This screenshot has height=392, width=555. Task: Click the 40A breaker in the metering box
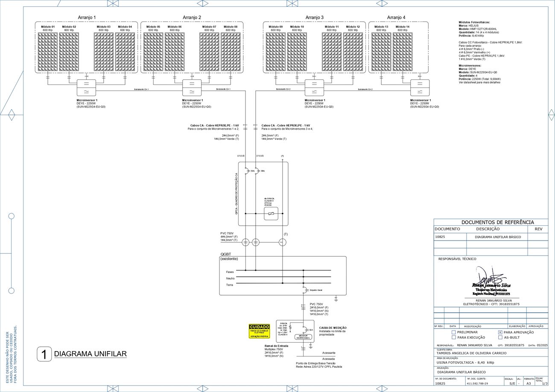(x=305, y=329)
